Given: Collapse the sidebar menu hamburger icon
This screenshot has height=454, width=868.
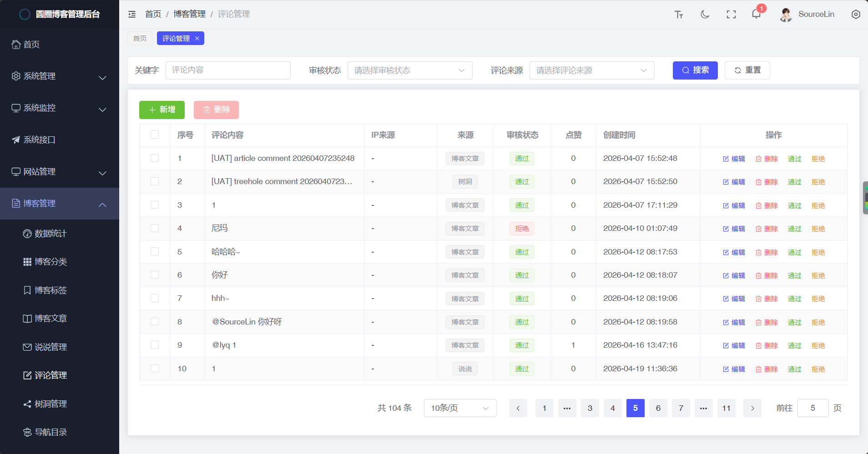Looking at the screenshot, I should (x=132, y=14).
